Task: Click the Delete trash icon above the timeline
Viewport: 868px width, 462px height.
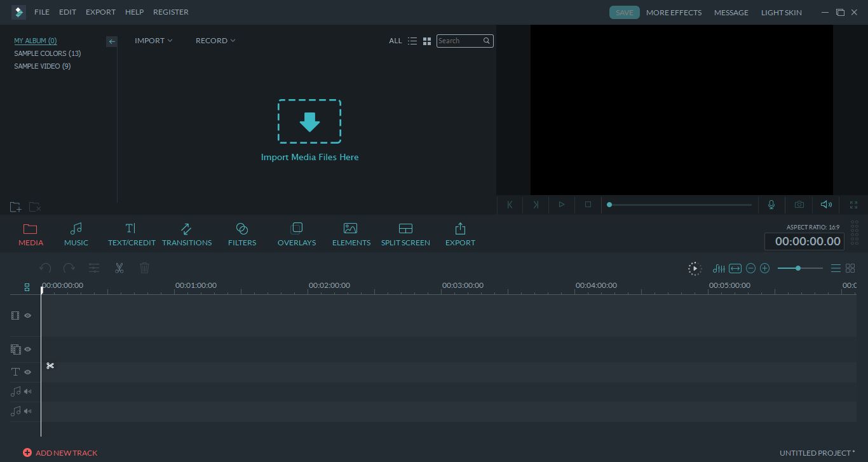Action: pyautogui.click(x=144, y=268)
